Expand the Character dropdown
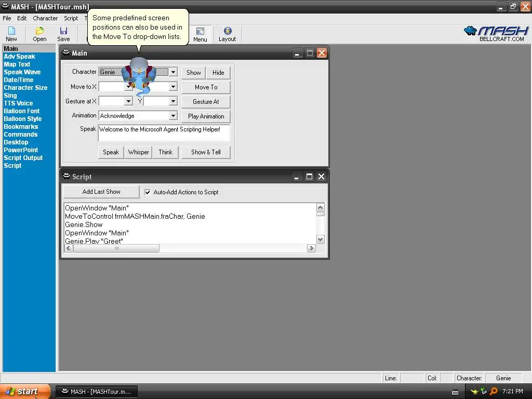 coord(173,72)
